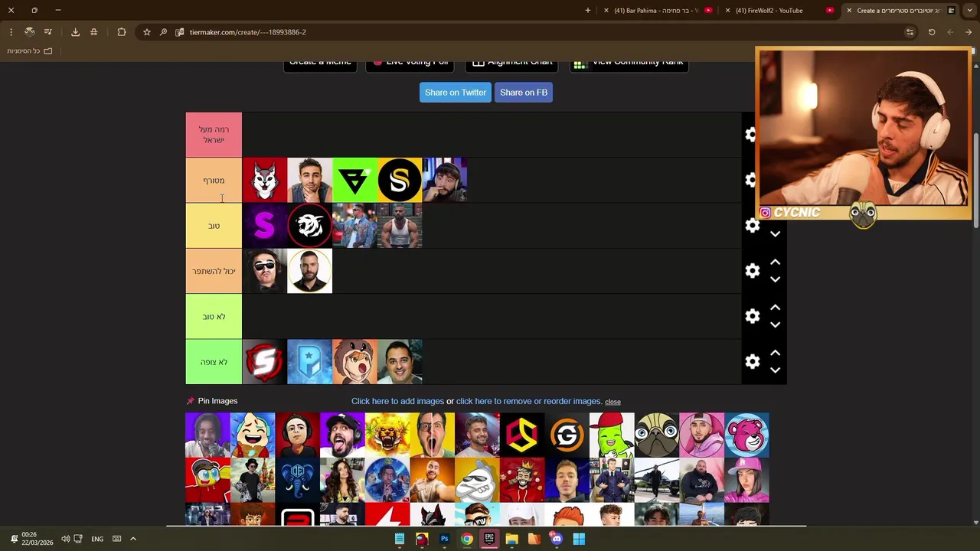Open settings gear for the top red tier row
980x551 pixels.
752,135
